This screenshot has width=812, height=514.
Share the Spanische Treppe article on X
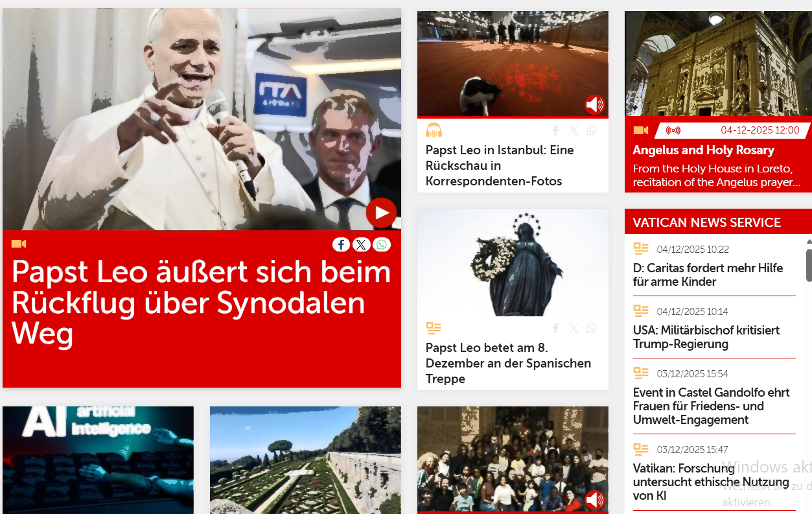point(574,328)
